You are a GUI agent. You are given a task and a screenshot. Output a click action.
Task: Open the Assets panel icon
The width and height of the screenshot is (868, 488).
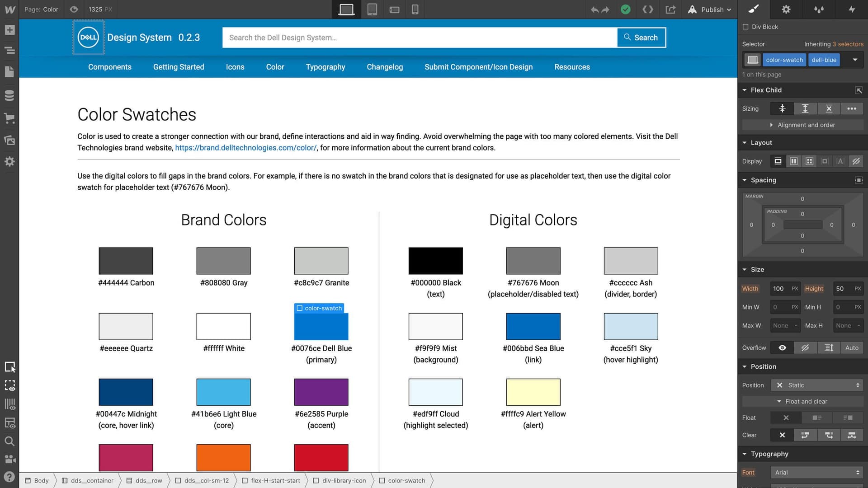point(9,140)
